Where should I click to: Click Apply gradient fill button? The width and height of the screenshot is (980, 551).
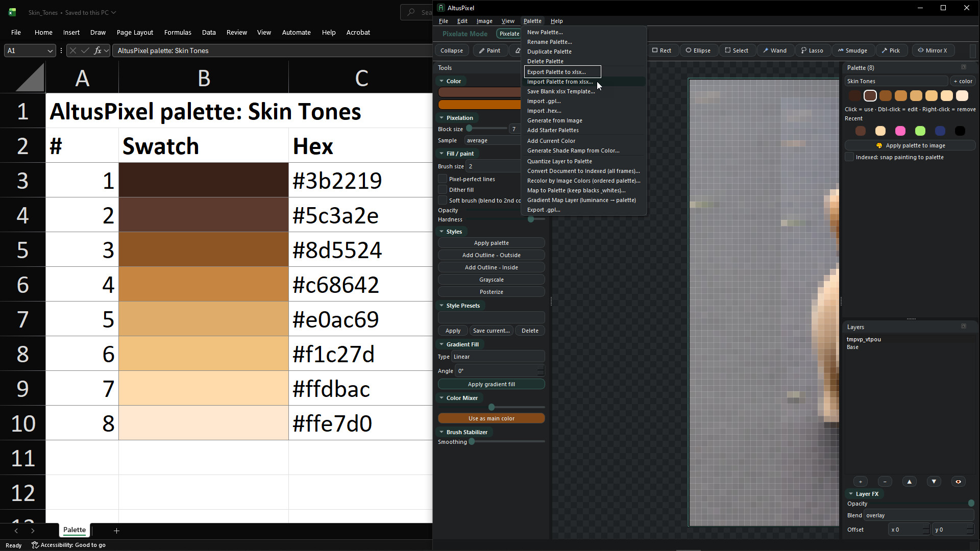pos(492,384)
